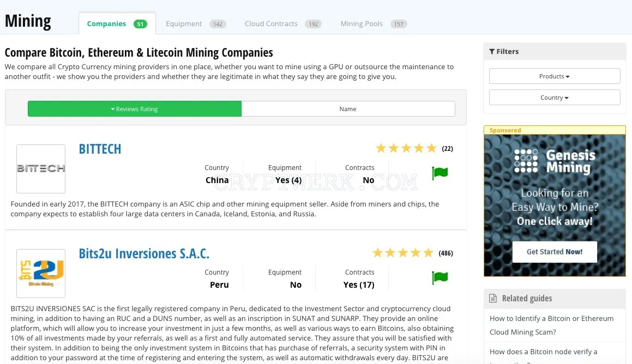Click the (22) review count for BITTECH
The image size is (632, 364).
coord(447,149)
